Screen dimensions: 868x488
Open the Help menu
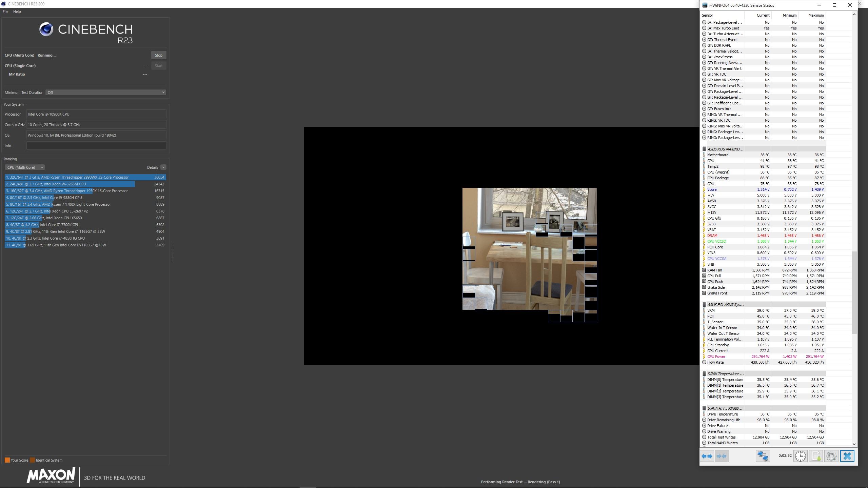coord(17,12)
